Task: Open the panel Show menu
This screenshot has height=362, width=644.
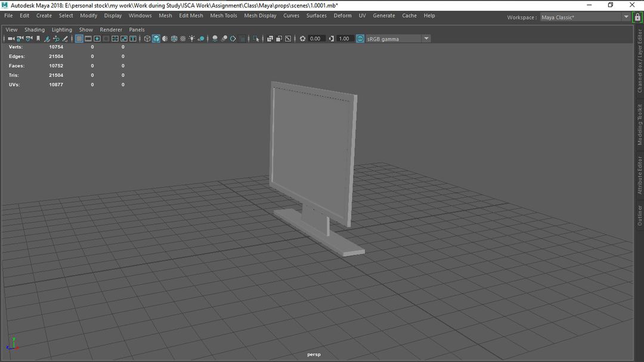Action: click(x=86, y=30)
